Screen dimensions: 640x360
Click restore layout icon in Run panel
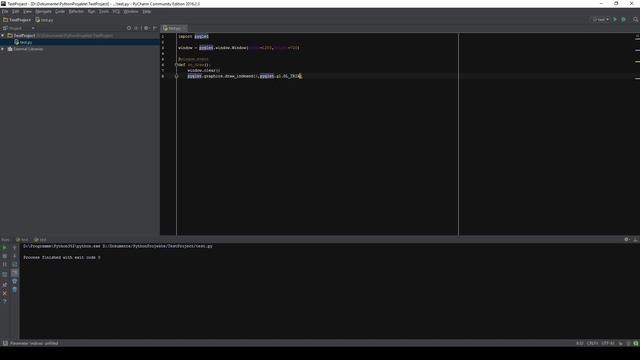[x=5, y=274]
